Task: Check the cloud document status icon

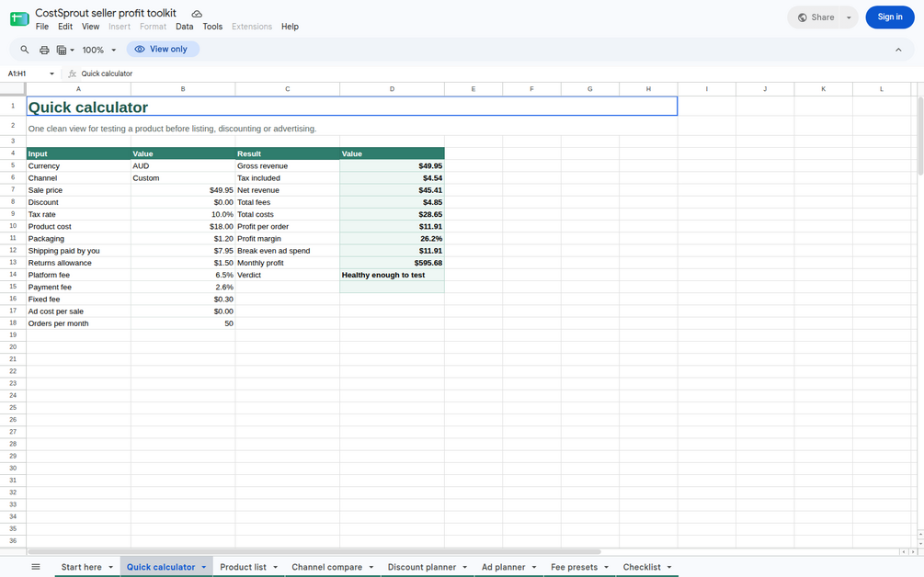Action: 197,14
